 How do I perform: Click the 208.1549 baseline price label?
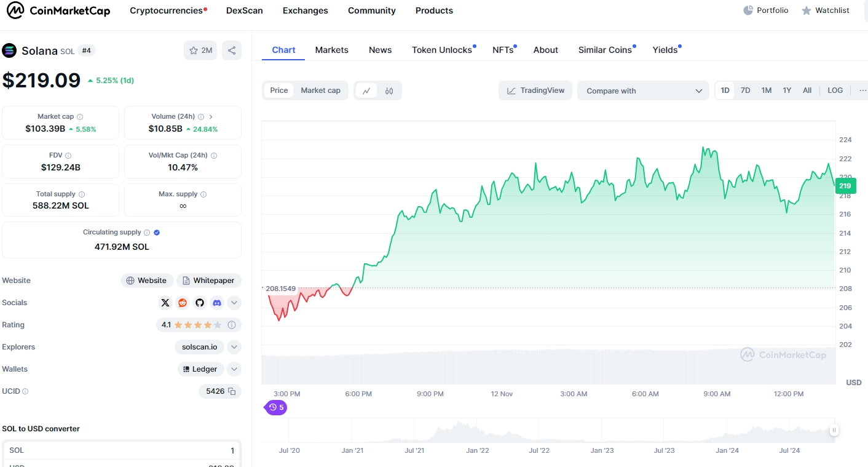[280, 289]
